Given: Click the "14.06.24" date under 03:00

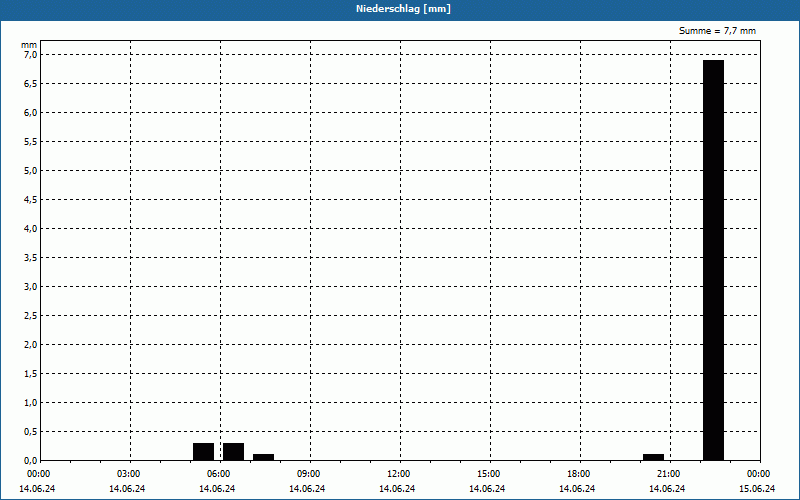Looking at the screenshot, I should (127, 489).
